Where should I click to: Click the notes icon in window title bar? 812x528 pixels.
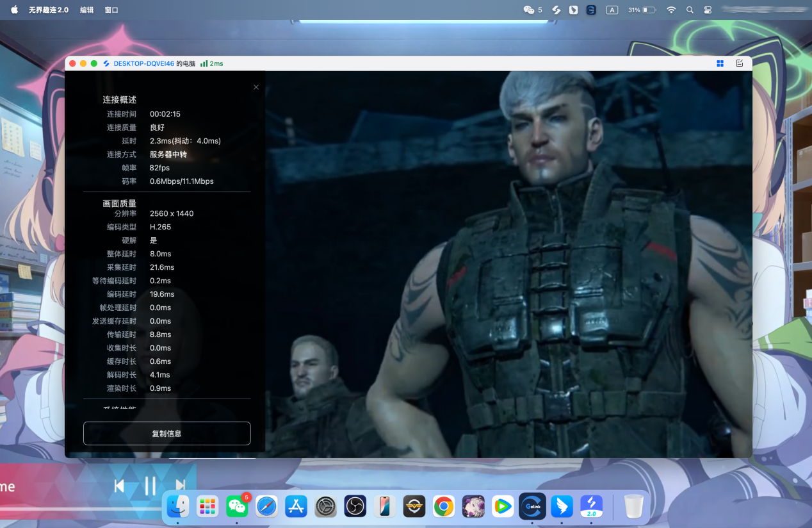tap(740, 63)
